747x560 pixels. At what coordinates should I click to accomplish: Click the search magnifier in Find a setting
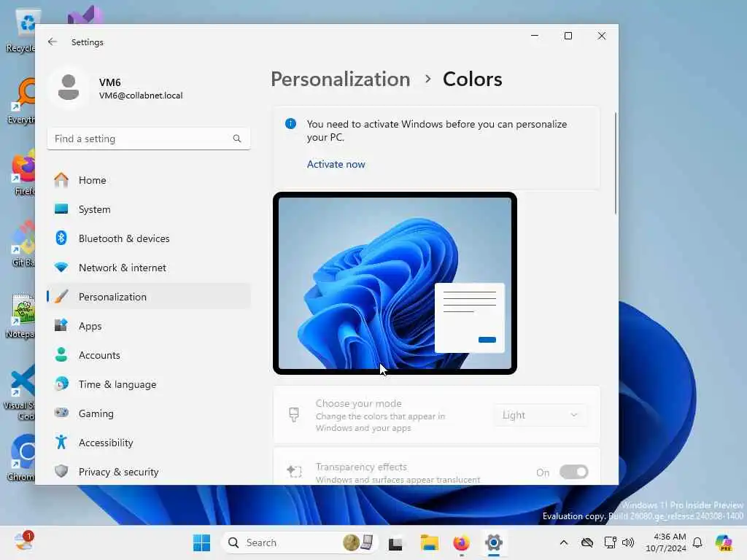(x=237, y=139)
